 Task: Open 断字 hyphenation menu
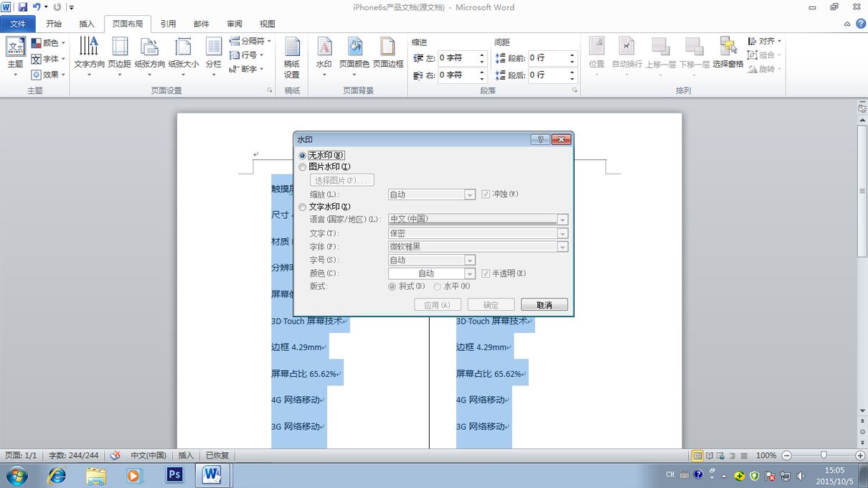click(246, 69)
